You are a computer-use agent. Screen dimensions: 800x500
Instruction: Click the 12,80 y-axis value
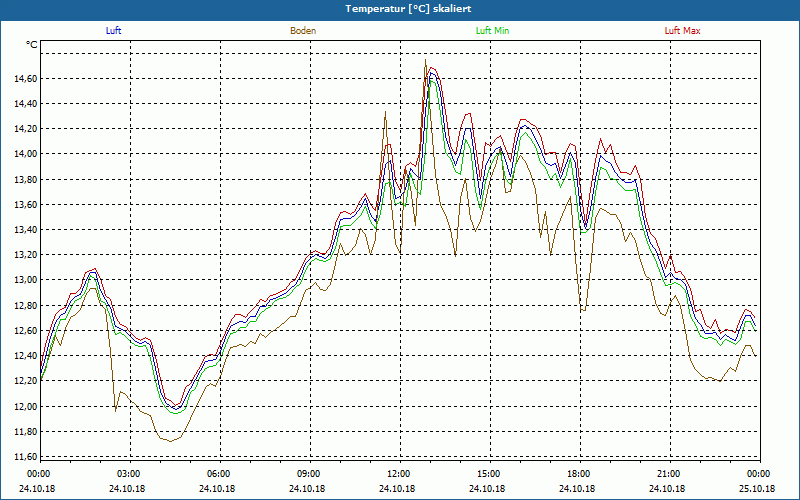pyautogui.click(x=24, y=306)
